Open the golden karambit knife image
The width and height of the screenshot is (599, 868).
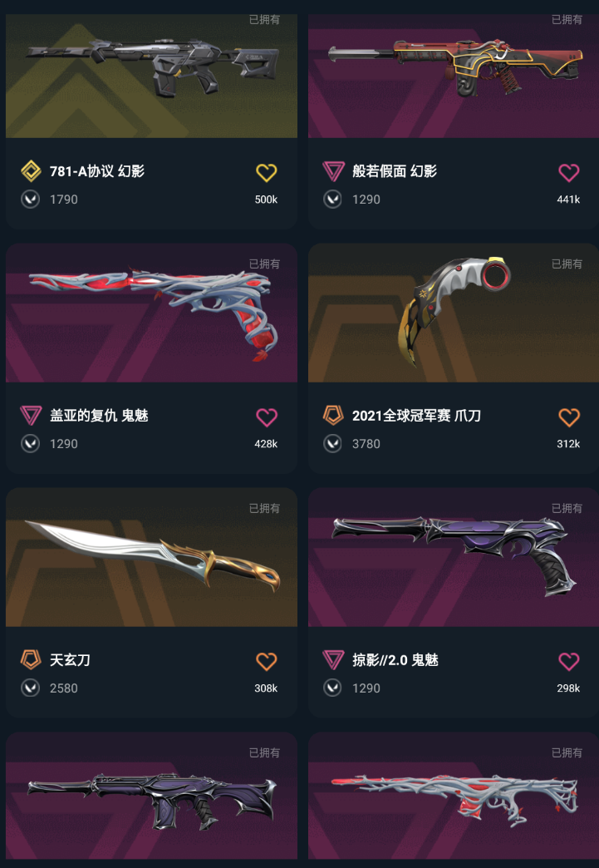[454, 313]
